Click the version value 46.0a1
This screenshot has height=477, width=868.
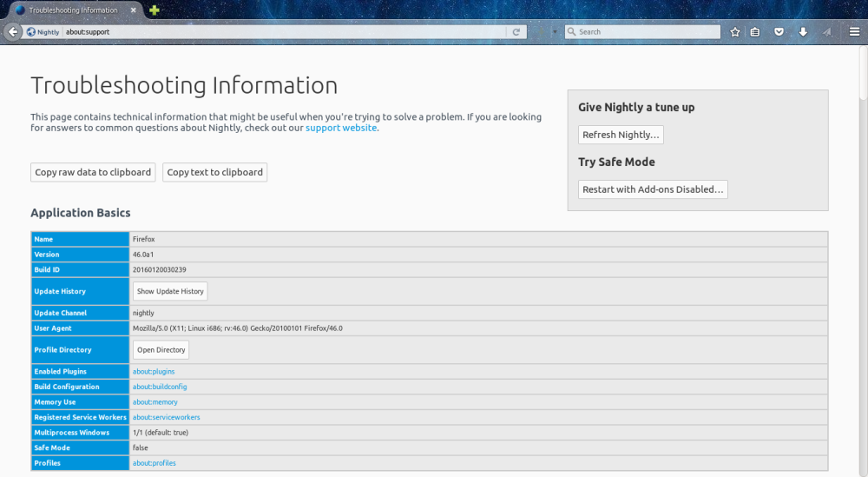pyautogui.click(x=143, y=255)
